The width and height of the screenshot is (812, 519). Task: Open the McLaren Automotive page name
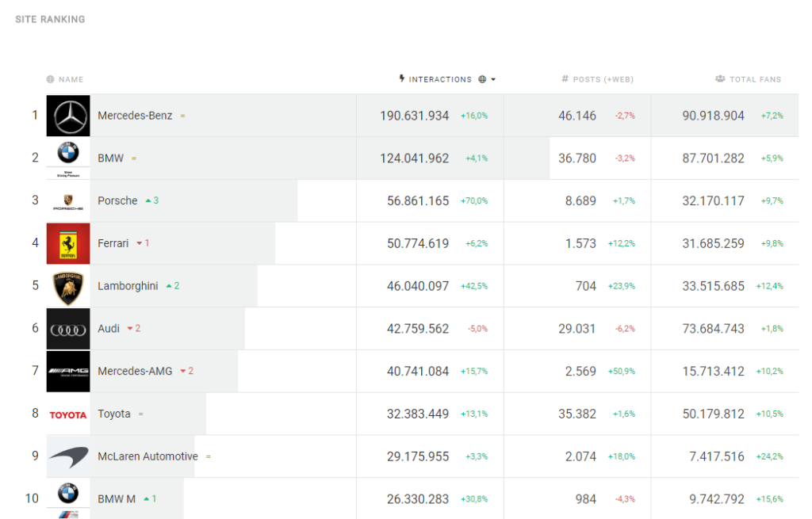pos(147,456)
